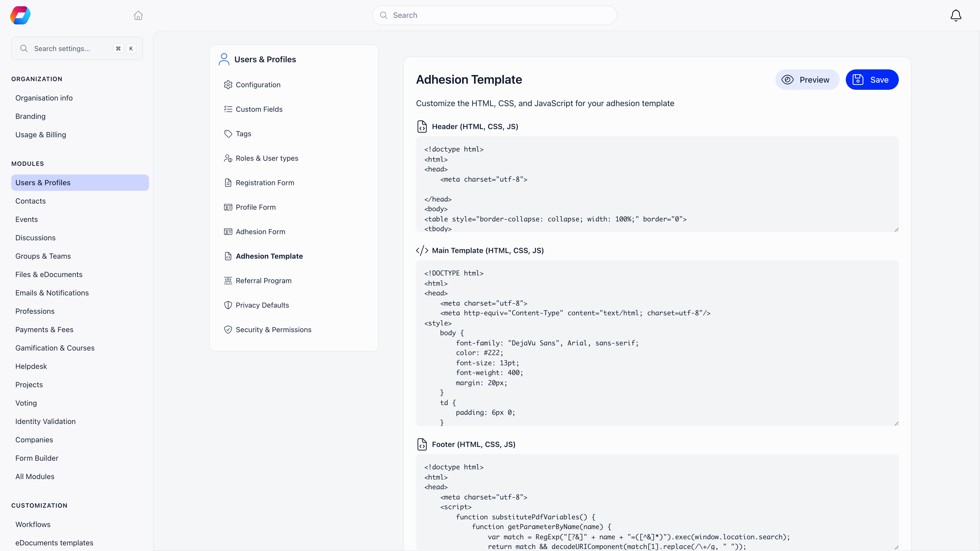Click inside the Main Template code editor
The image size is (980, 551).
657,343
